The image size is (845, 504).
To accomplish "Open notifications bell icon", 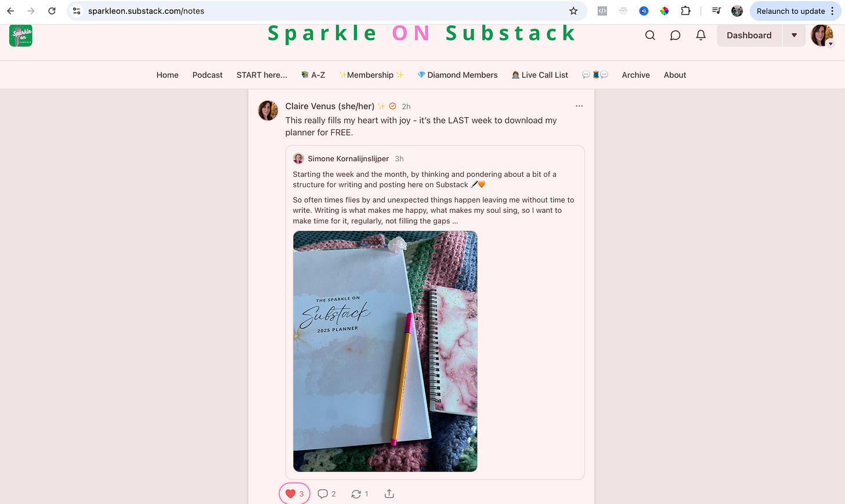I will (700, 35).
